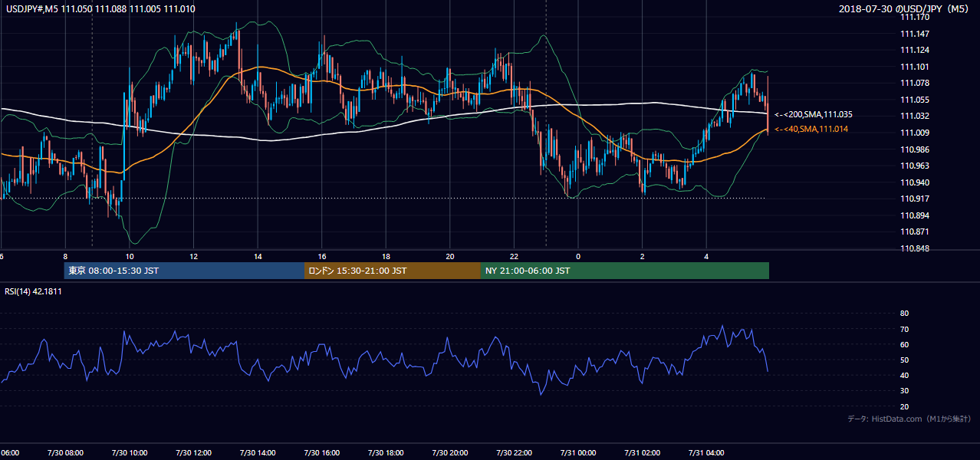The height and width of the screenshot is (460, 980).
Task: Click the 7/31 00:00 time label
Action: coord(578,452)
